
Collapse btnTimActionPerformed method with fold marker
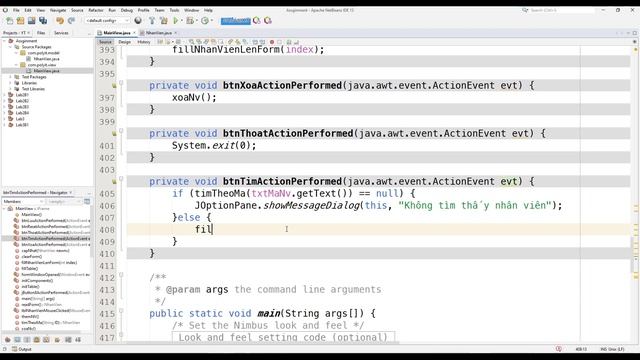121,179
